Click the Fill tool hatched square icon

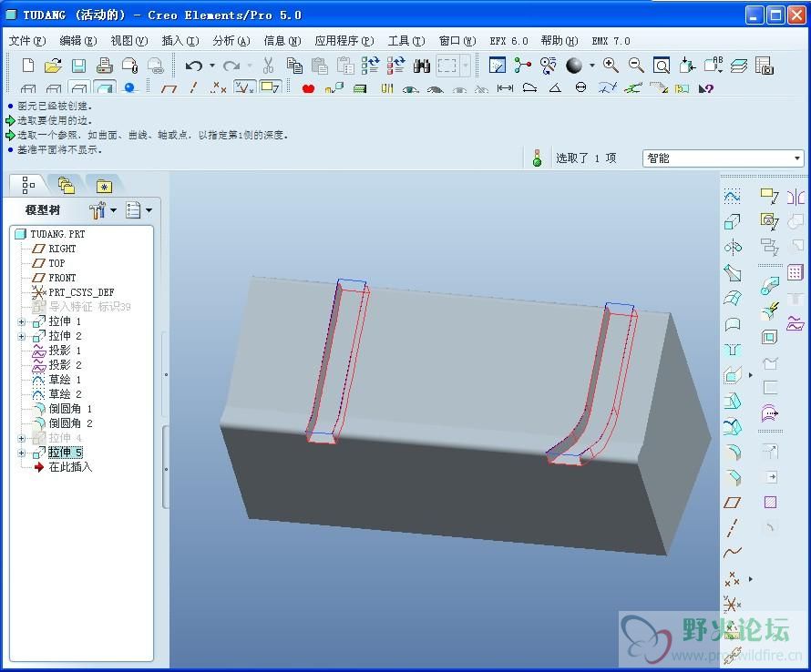770,502
